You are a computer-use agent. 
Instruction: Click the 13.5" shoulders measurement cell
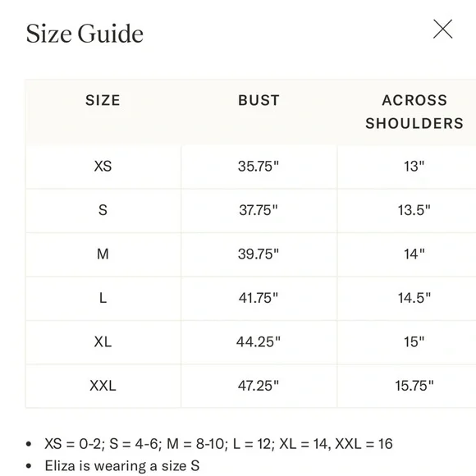414,210
